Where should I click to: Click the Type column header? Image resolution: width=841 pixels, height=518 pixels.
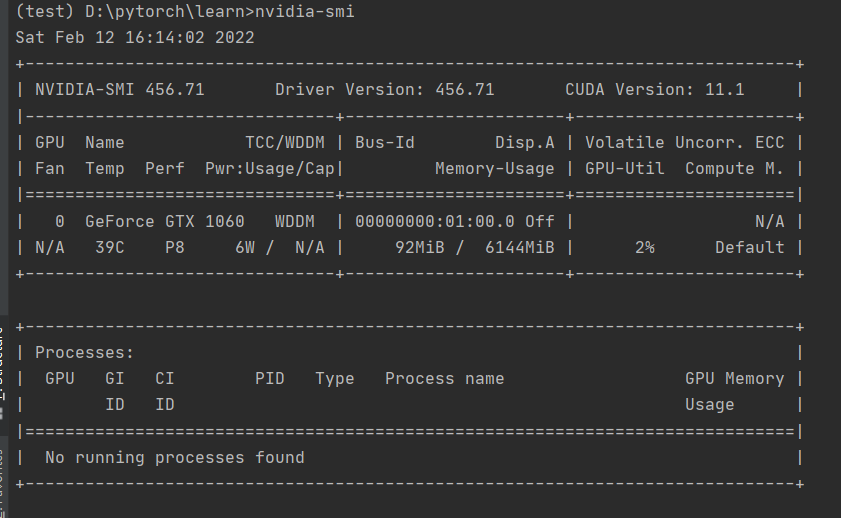click(x=335, y=379)
